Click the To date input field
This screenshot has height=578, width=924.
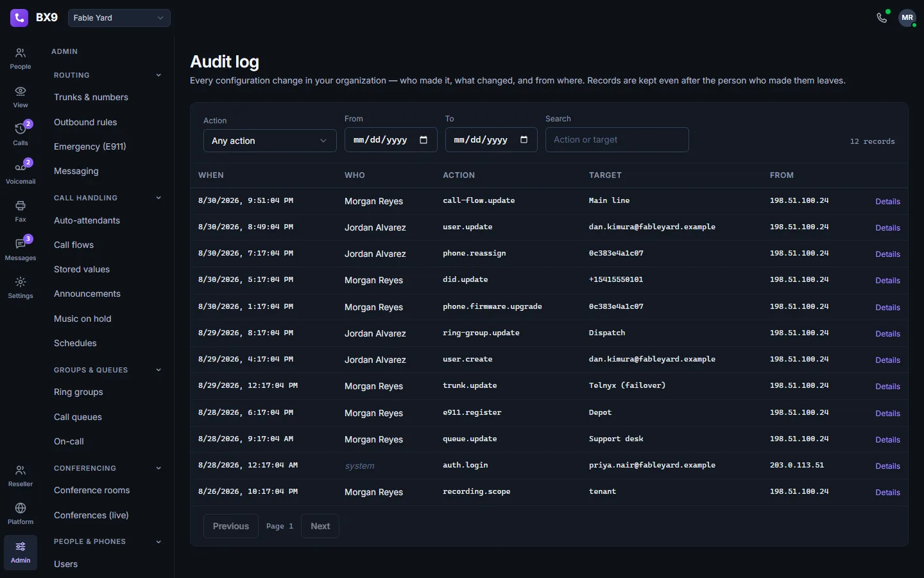[x=492, y=140]
